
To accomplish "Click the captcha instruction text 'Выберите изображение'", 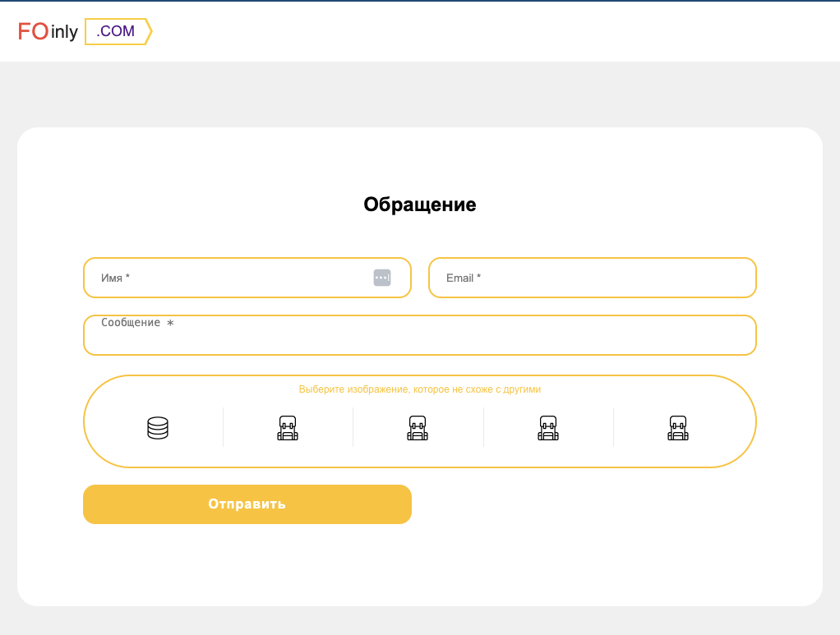I will pos(420,389).
